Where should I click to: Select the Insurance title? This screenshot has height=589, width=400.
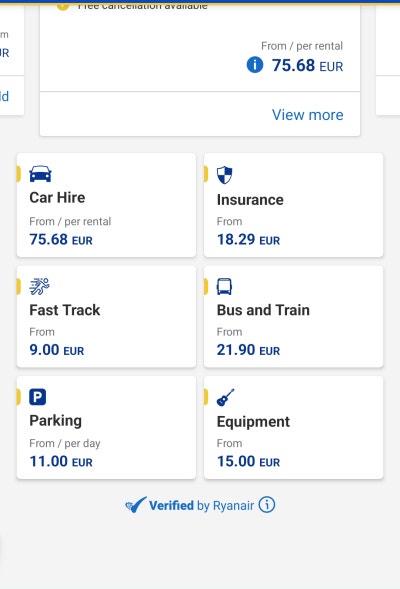tap(250, 200)
